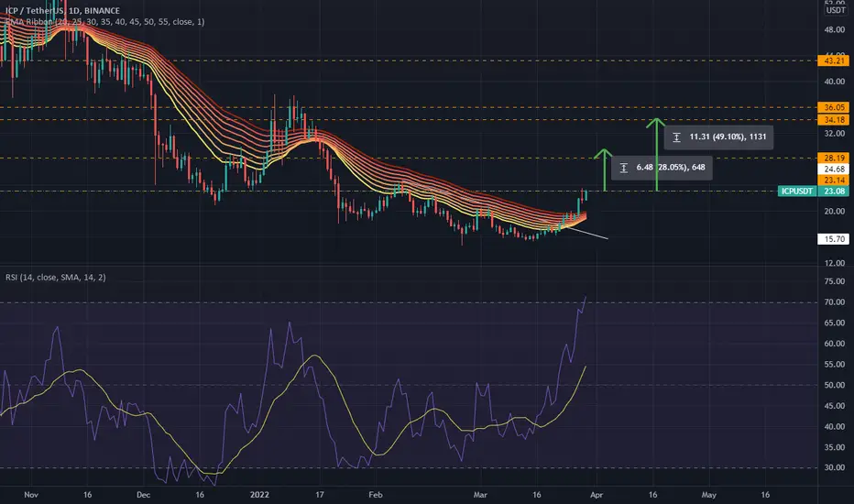This screenshot has width=854, height=504.
Task: Select the 6.48 (28.05%) measurement label
Action: 662,168
